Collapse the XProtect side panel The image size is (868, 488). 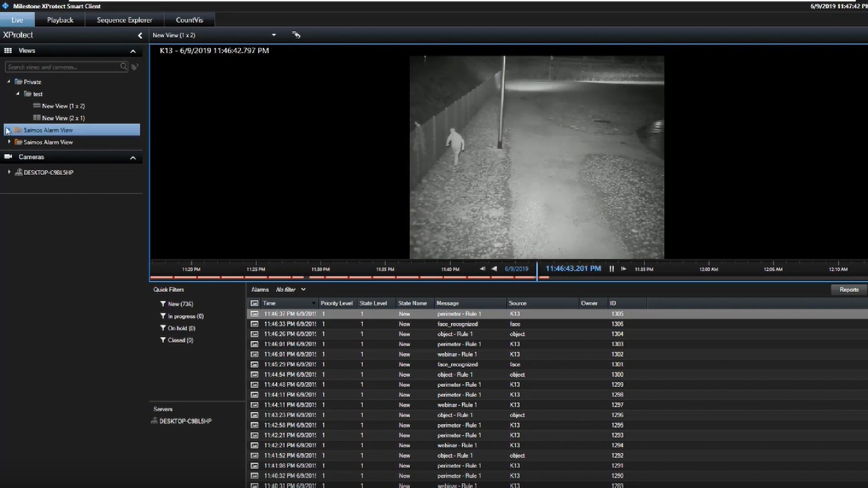140,35
